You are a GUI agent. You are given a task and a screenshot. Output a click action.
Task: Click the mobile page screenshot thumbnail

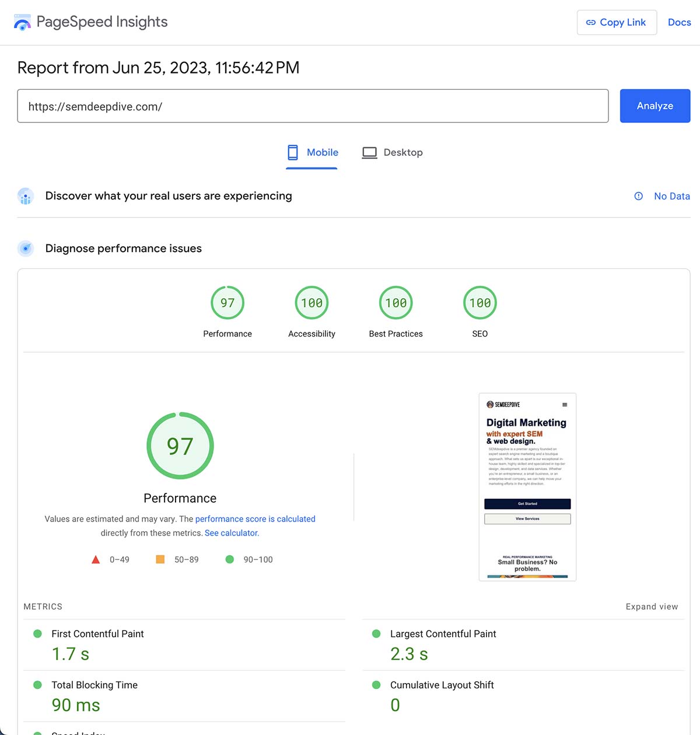pyautogui.click(x=527, y=487)
